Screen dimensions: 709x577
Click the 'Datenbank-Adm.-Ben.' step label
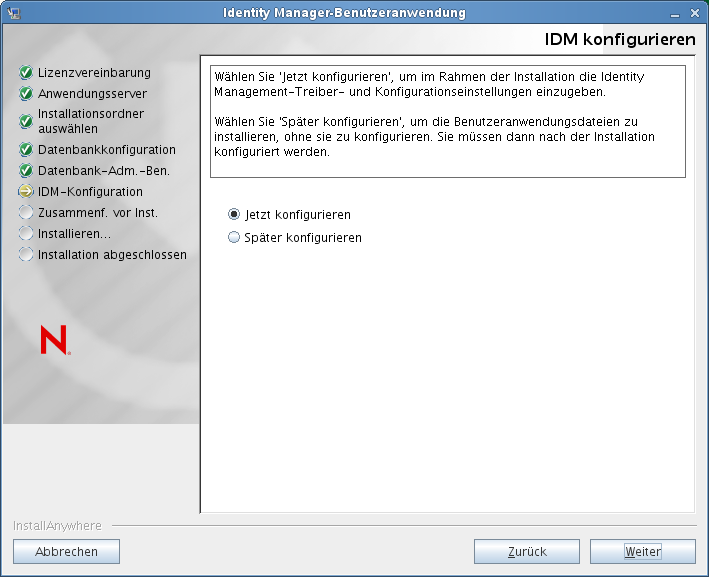104,171
